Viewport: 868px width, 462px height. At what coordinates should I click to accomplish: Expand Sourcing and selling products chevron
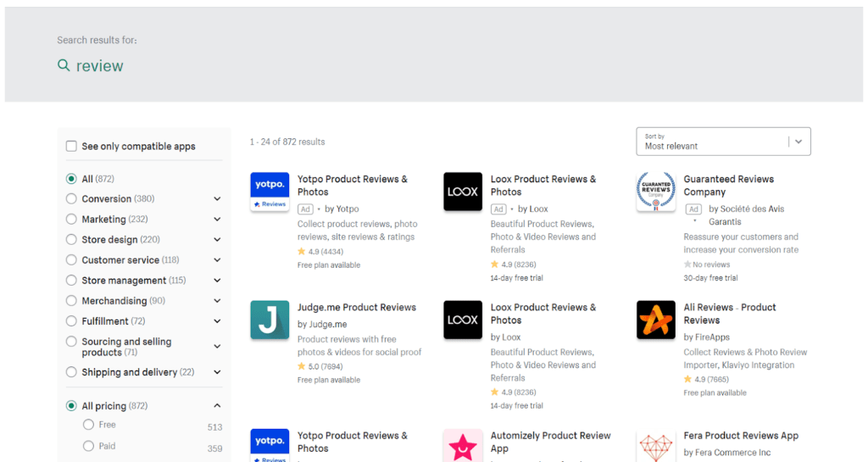pyautogui.click(x=217, y=347)
